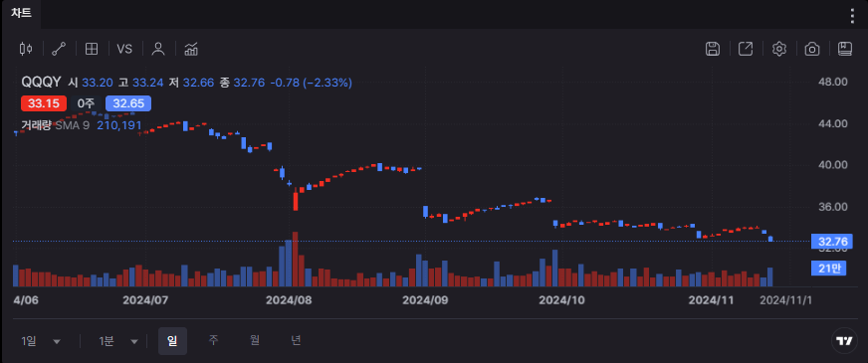Click the red 33.15 price button
Screen dimensions: 868x363
coord(44,103)
